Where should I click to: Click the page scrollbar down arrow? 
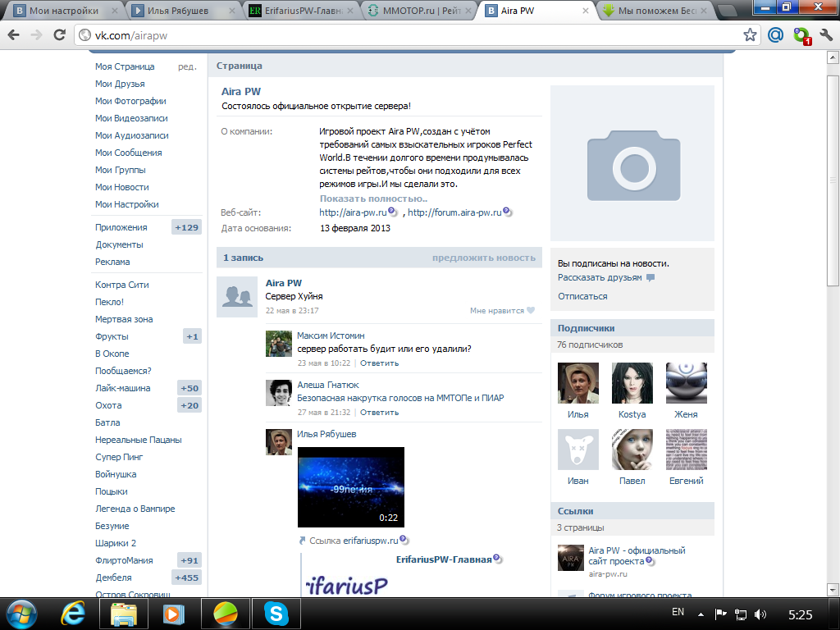pyautogui.click(x=833, y=590)
